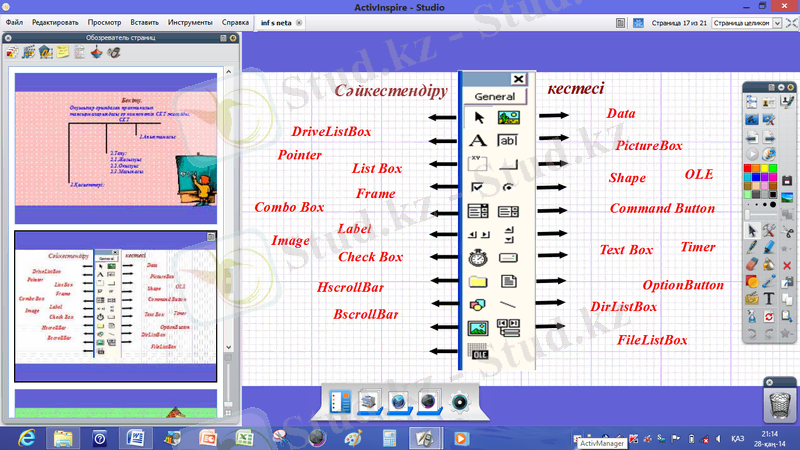800x450 pixels.
Task: Open the page zoom dropdown "Страница целиком"
Action: [751, 21]
